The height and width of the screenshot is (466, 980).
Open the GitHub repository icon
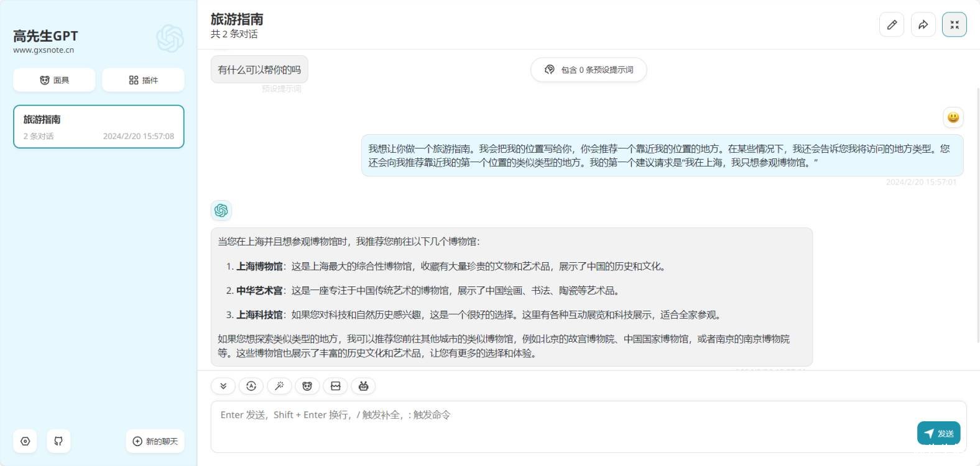(x=58, y=441)
